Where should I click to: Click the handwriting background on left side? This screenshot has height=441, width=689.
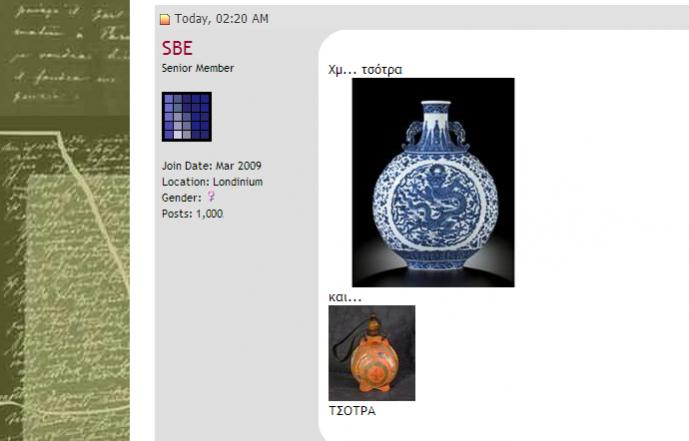tap(65, 220)
